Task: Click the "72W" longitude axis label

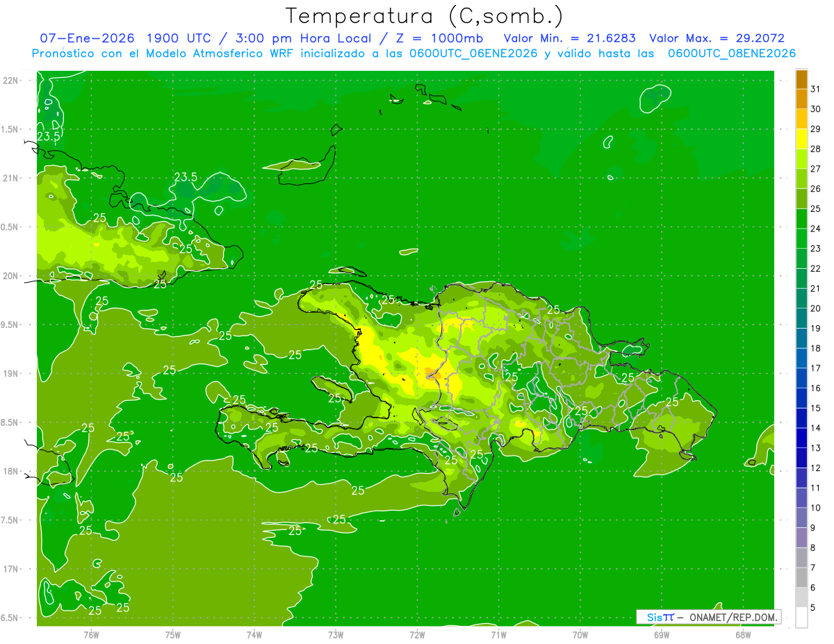Action: point(418,635)
